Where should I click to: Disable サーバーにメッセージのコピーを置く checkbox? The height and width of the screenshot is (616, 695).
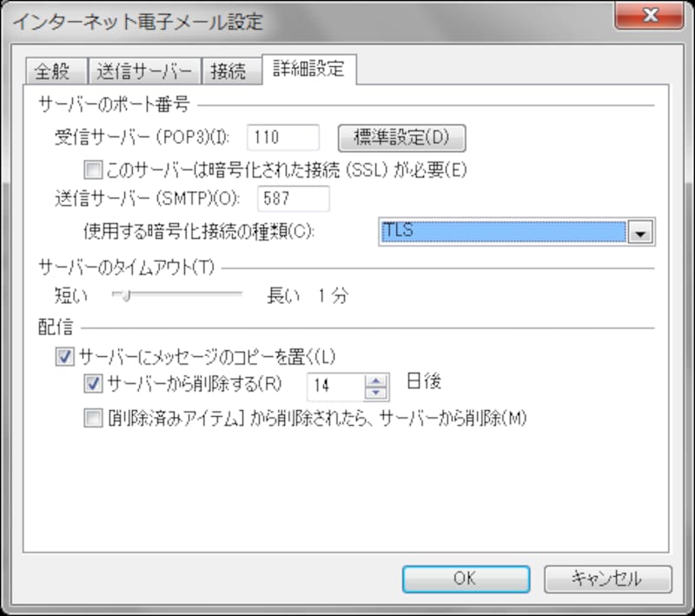63,356
